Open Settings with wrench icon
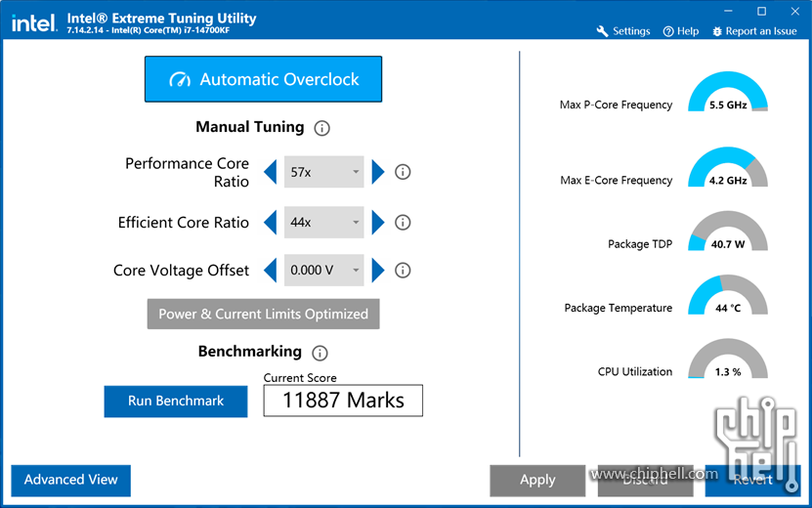This screenshot has width=812, height=508. 623,31
